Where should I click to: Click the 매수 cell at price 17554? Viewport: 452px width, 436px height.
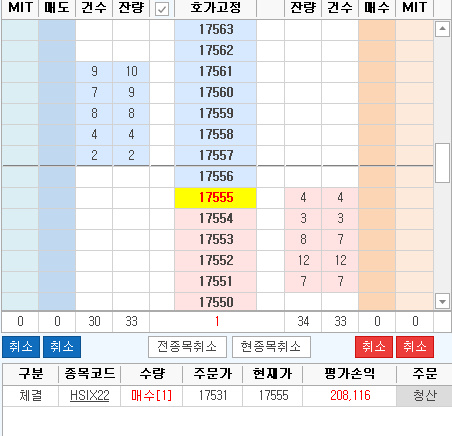click(x=377, y=219)
